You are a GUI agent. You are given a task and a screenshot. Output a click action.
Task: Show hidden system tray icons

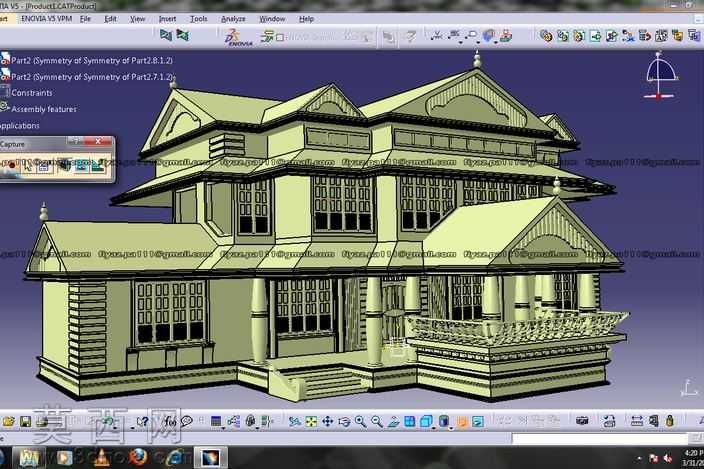click(639, 458)
